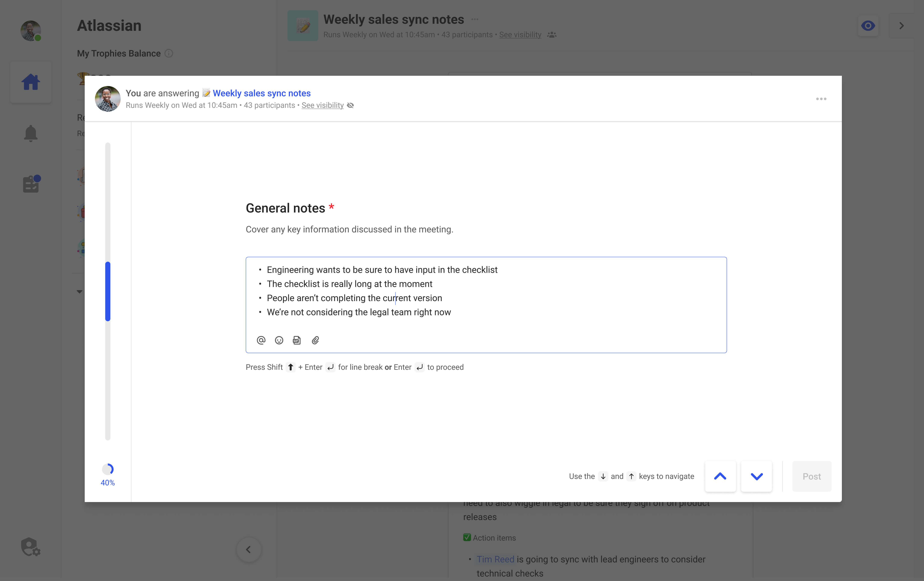Attach a file with the paperclip icon
This screenshot has height=581, width=924.
[315, 340]
